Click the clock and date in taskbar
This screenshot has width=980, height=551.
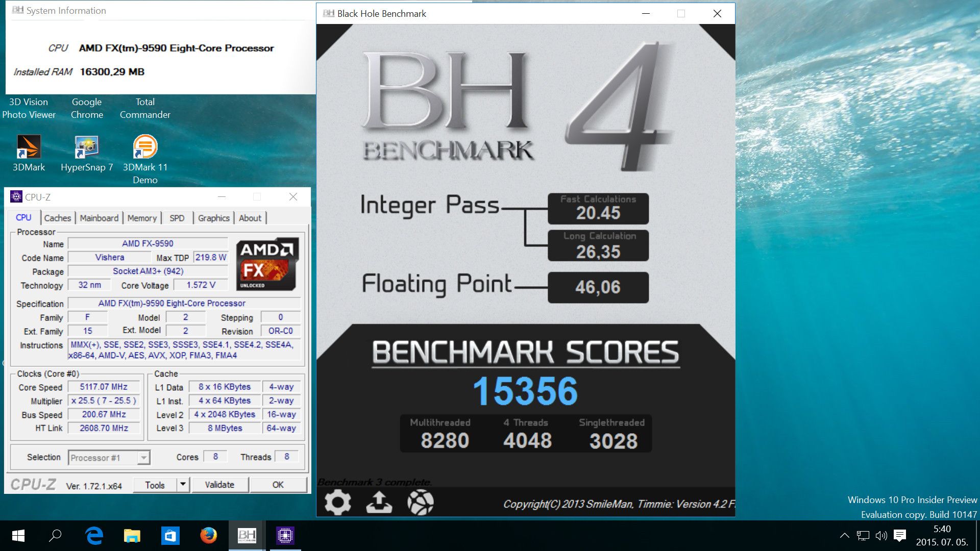(942, 536)
